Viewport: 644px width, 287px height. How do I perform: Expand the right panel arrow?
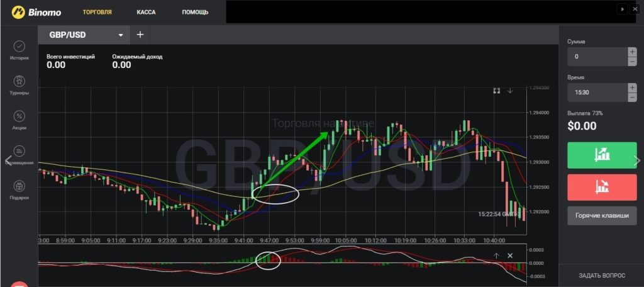[637, 160]
